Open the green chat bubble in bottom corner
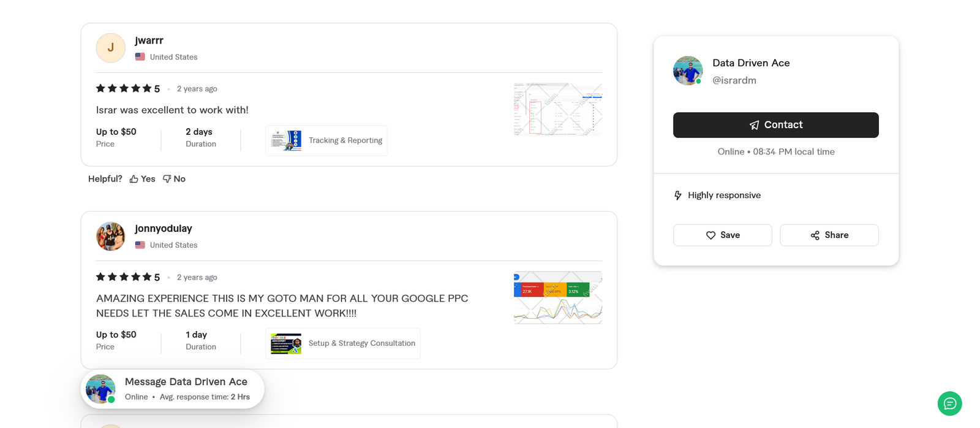This screenshot has height=428, width=980. (x=949, y=403)
